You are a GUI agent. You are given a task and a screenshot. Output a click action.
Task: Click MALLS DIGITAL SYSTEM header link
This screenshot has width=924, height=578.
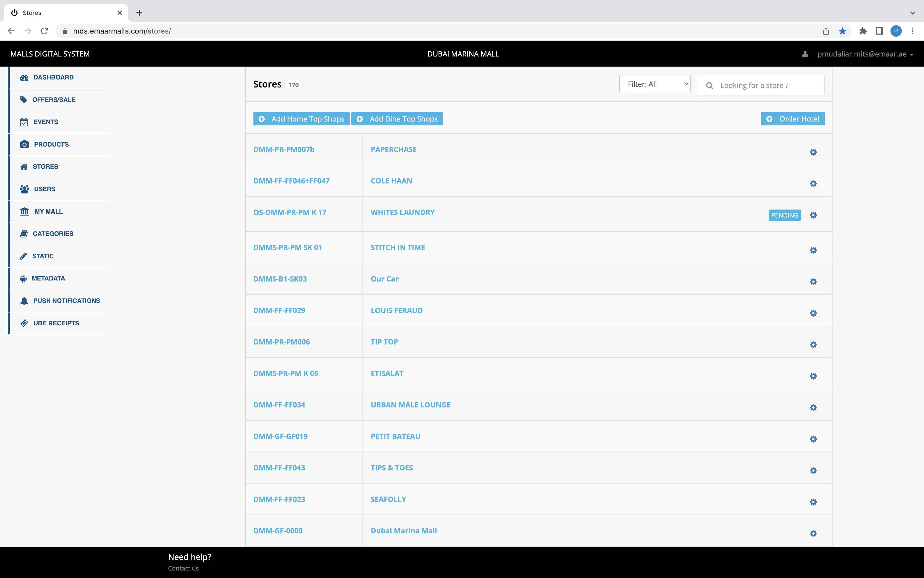pyautogui.click(x=50, y=54)
